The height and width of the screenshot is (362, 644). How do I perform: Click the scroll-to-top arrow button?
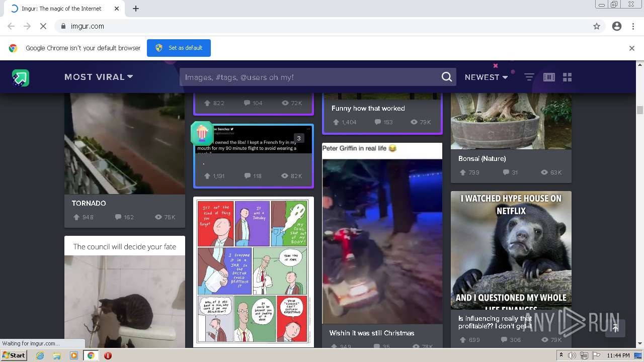[x=615, y=328]
